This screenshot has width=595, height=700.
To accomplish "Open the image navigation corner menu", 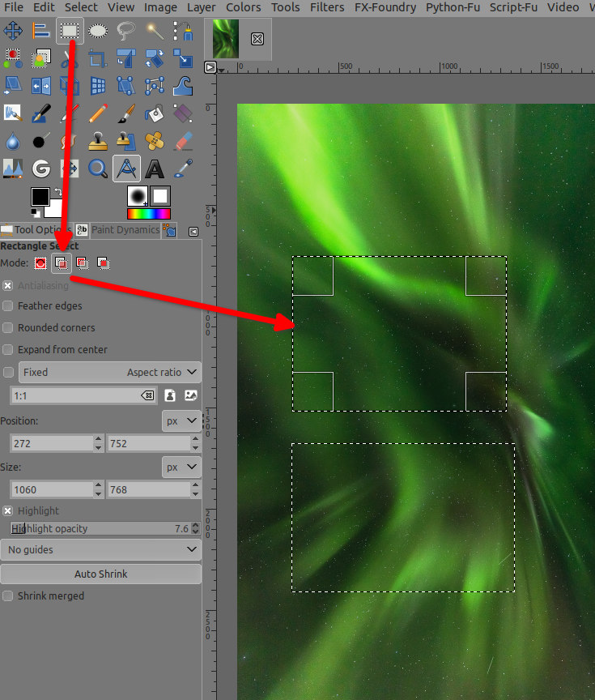I will 210,67.
